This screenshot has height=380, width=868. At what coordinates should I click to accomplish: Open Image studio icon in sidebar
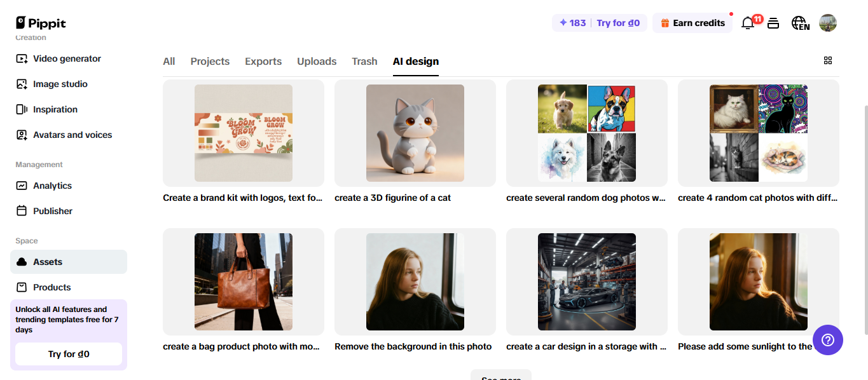22,84
